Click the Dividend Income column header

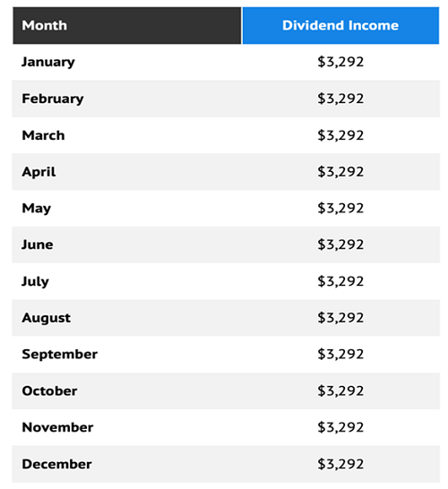[x=340, y=26]
